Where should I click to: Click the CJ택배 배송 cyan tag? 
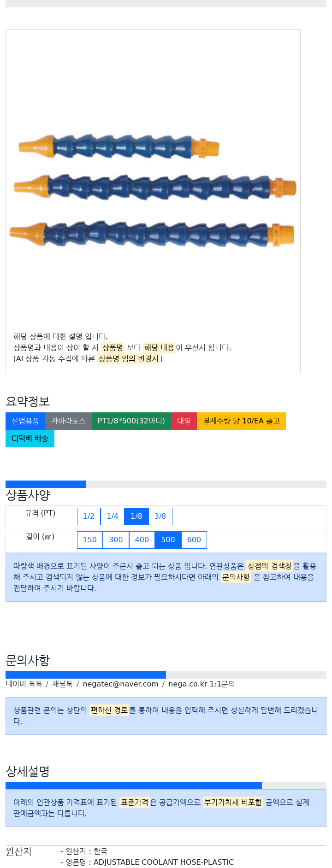click(x=30, y=439)
